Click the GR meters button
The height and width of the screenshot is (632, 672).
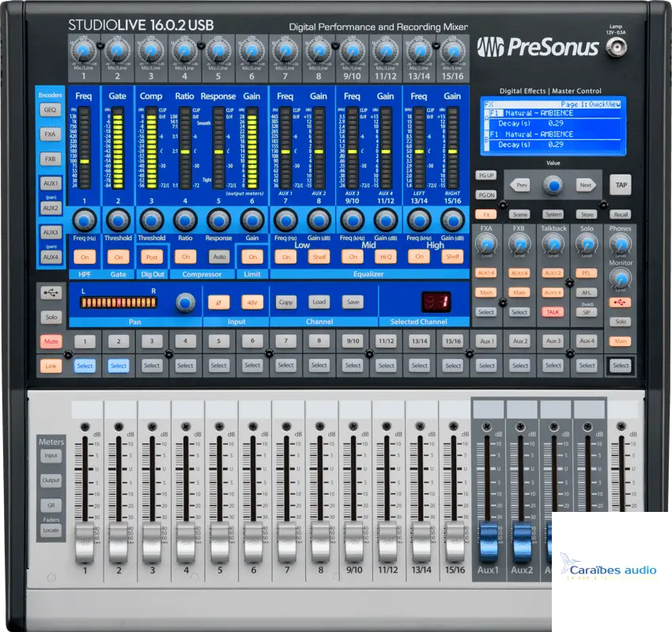(51, 506)
